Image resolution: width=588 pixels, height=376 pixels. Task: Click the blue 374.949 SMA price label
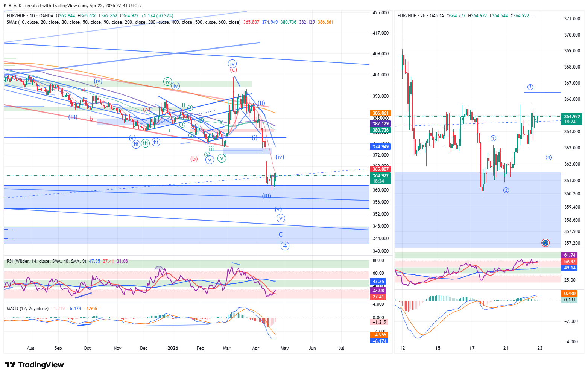380,147
